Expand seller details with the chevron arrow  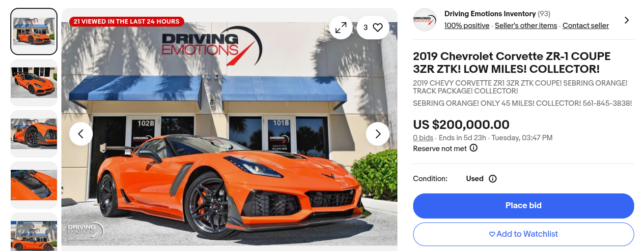point(626,20)
